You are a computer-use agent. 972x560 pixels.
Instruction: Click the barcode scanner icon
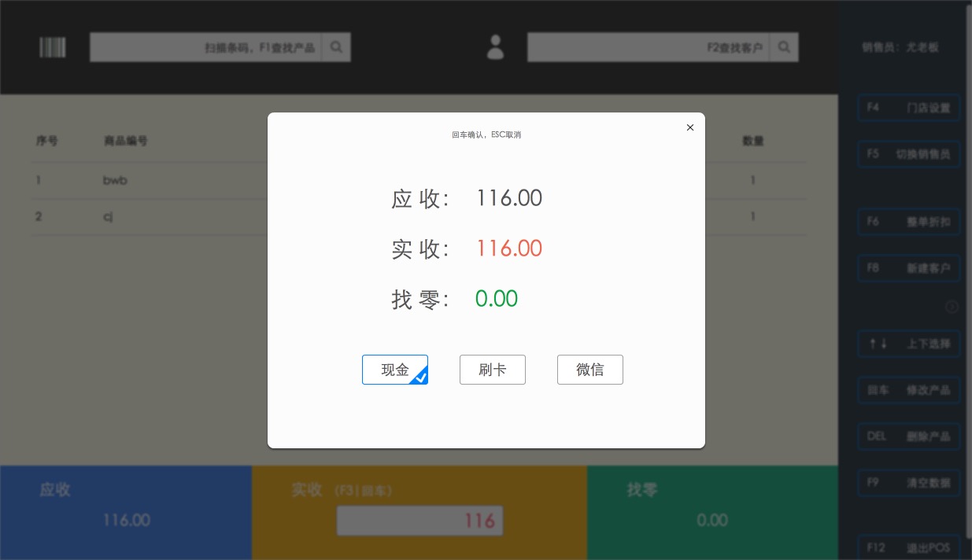coord(53,47)
